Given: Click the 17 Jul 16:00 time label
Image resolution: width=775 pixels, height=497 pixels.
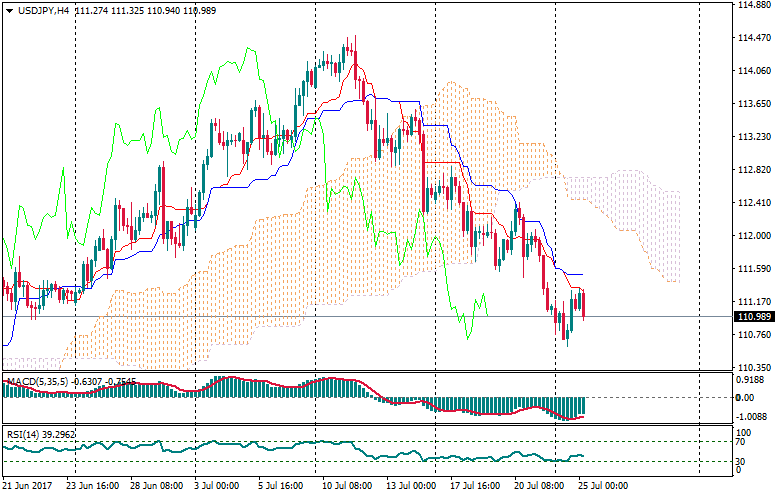Looking at the screenshot, I should coord(472,485).
